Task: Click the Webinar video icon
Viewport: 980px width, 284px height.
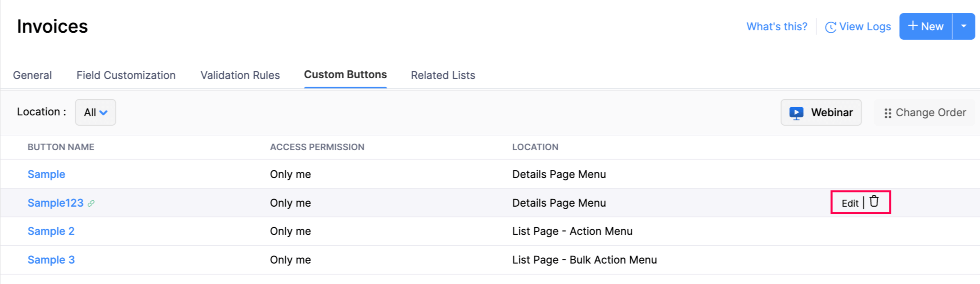Action: [796, 113]
